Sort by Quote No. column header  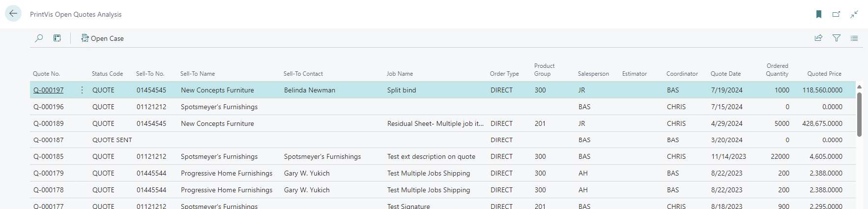(47, 74)
